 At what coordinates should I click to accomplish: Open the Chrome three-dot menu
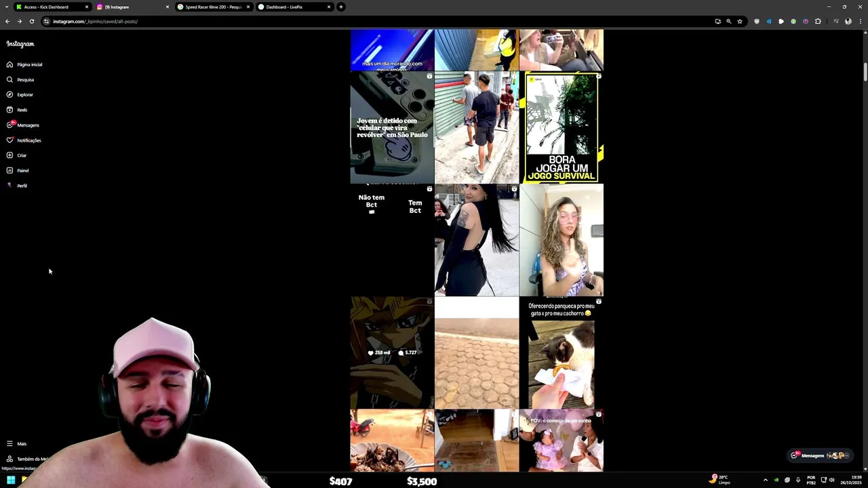coord(860,21)
